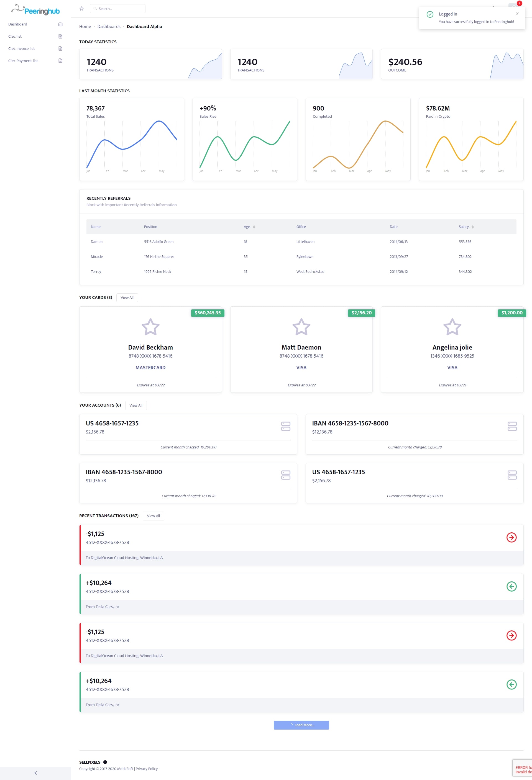
Task: Click View All next to Recent Transactions
Action: (x=153, y=516)
